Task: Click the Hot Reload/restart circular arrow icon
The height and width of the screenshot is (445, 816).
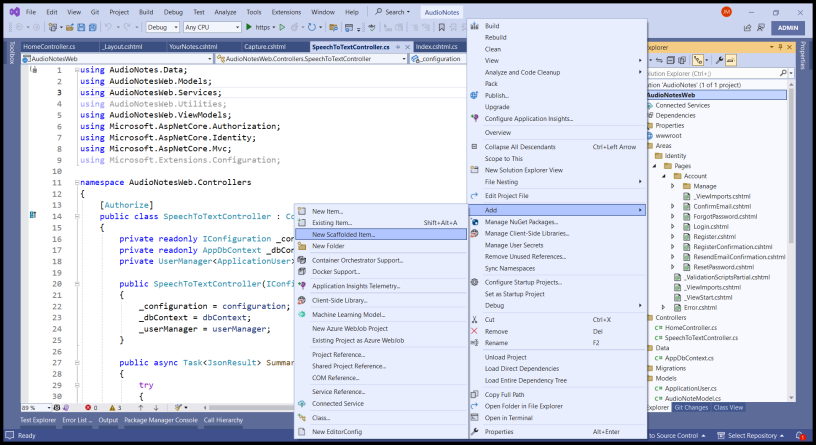Action: (x=312, y=27)
